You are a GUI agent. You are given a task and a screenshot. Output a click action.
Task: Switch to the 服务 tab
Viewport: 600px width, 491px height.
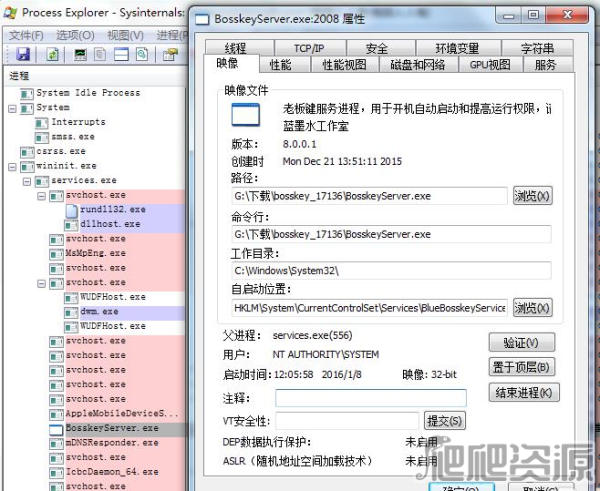(x=548, y=64)
